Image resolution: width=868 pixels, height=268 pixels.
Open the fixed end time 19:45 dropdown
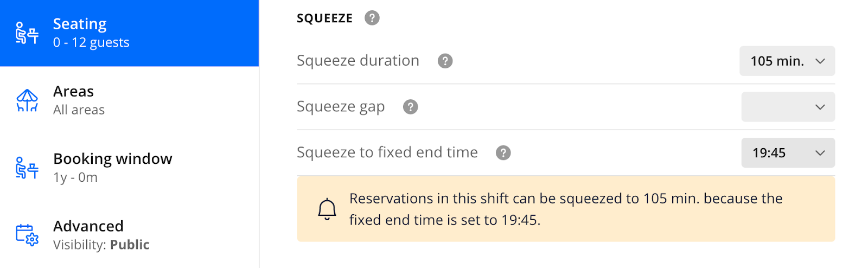(x=788, y=153)
